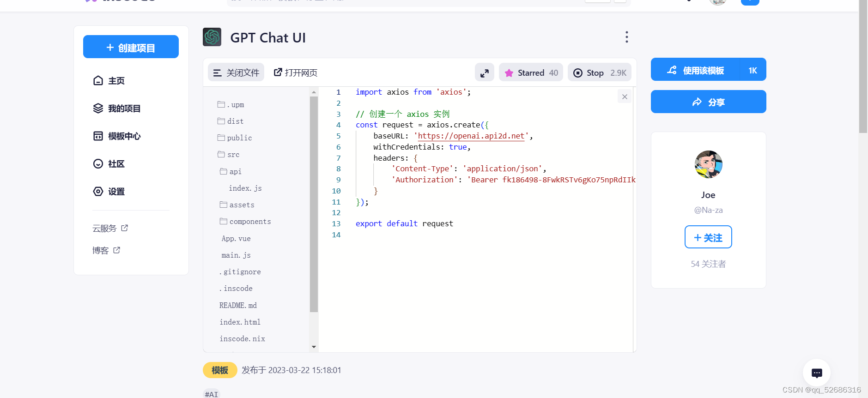Screen dimensions: 868x398
Task: Open .gitignore file
Action: click(x=240, y=271)
